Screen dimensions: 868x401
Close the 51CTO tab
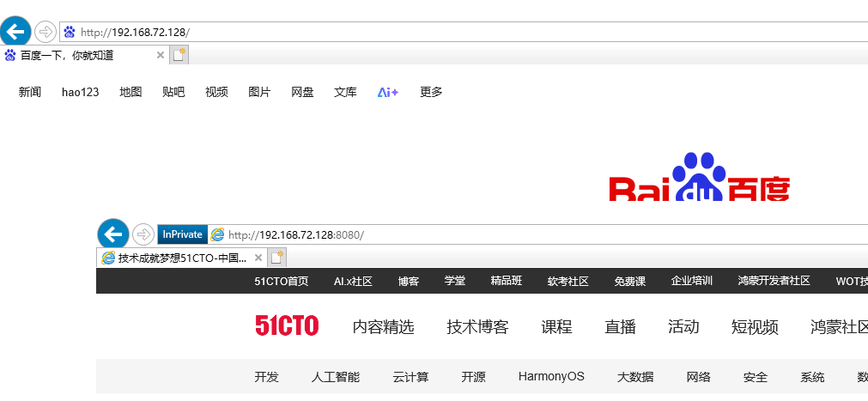click(x=258, y=258)
